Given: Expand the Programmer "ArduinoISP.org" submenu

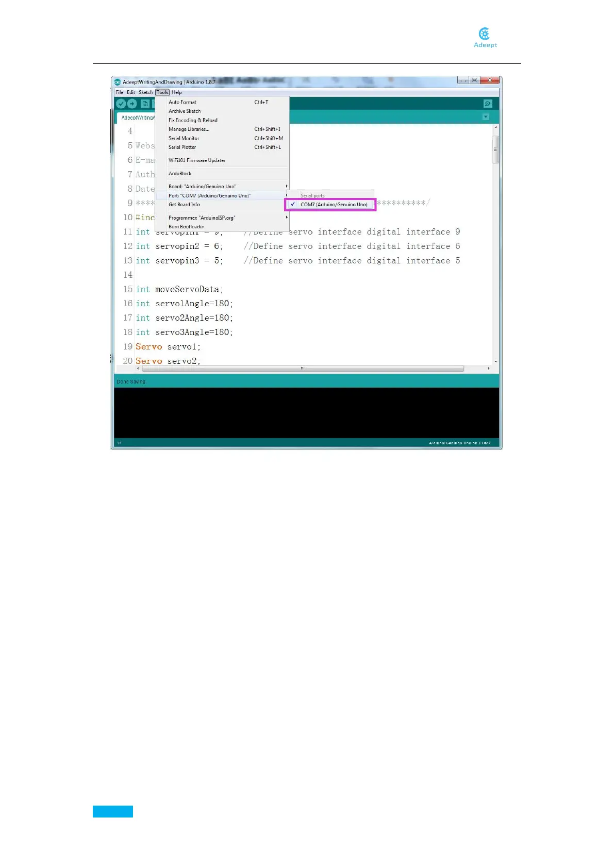Looking at the screenshot, I should (x=222, y=218).
